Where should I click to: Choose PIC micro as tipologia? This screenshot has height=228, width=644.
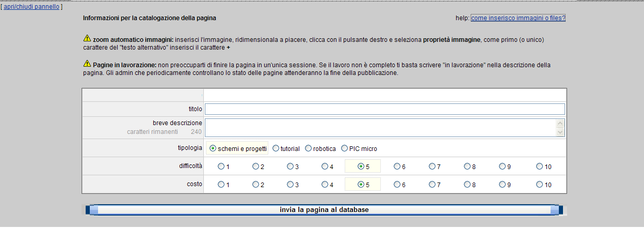[344, 148]
